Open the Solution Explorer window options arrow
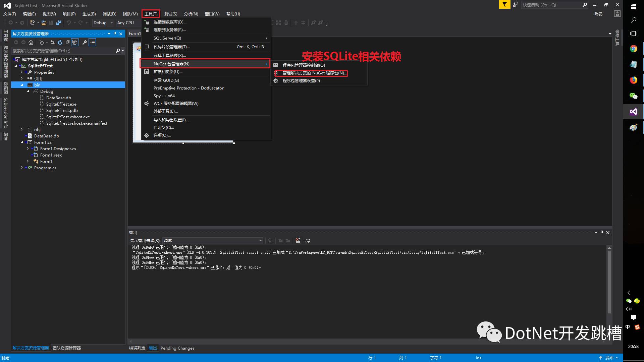 pos(109,34)
